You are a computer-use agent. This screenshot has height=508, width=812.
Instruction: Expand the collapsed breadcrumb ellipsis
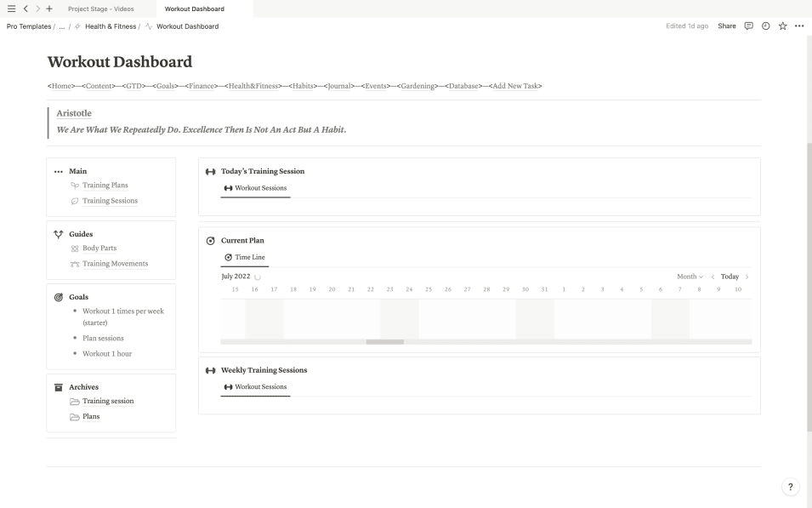pos(61,26)
